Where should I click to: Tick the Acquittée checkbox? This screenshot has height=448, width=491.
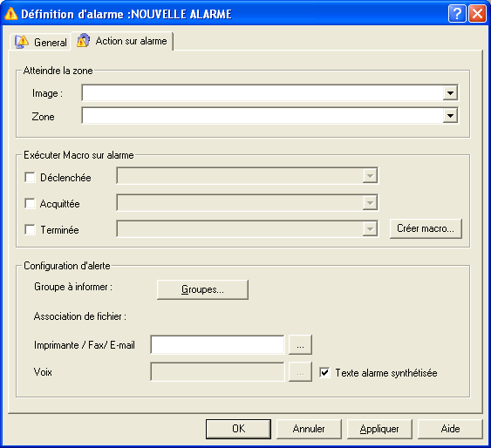point(30,204)
